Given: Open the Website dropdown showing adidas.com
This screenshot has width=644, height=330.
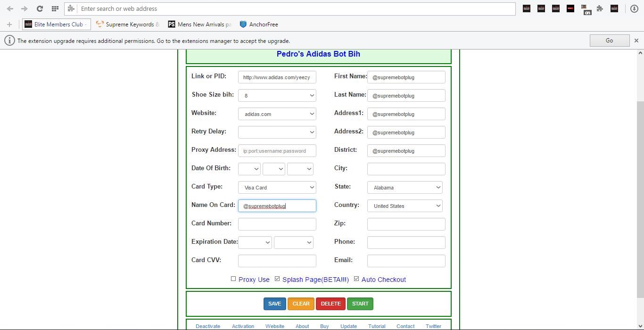Looking at the screenshot, I should point(277,114).
